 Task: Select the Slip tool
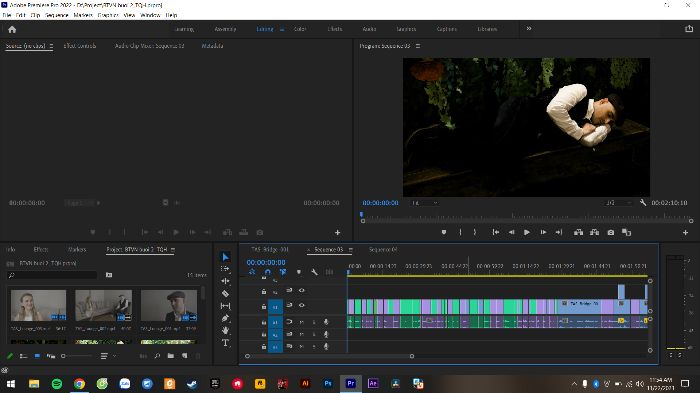point(225,306)
